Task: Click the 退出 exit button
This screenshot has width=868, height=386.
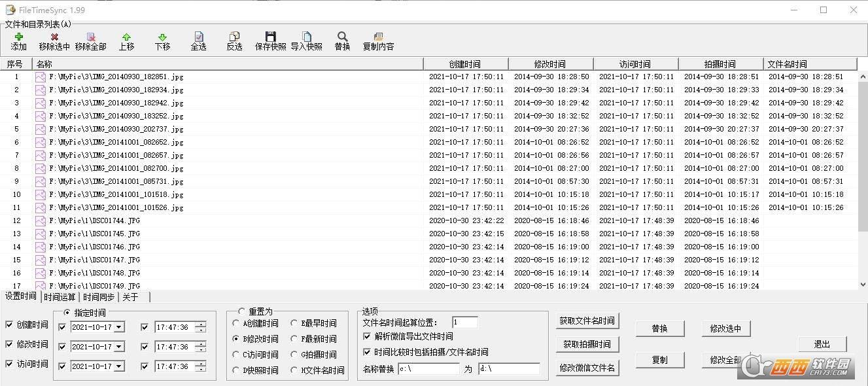Action: click(x=822, y=344)
